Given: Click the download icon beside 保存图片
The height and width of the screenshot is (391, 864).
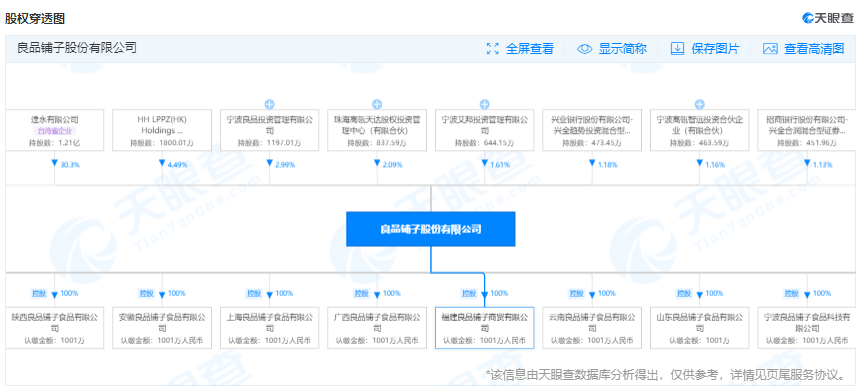Looking at the screenshot, I should coord(677,48).
